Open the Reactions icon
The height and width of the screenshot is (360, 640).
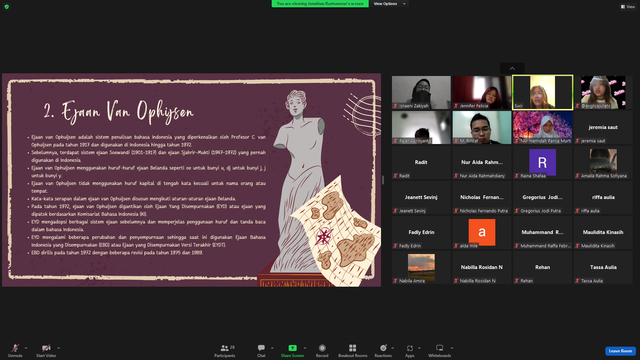point(383,348)
